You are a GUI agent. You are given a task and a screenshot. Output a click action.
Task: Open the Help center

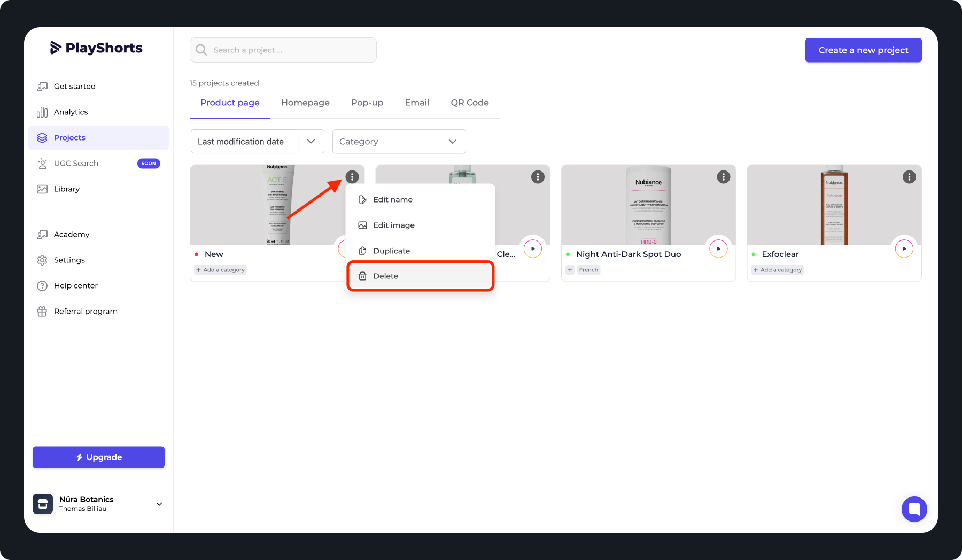(98, 286)
